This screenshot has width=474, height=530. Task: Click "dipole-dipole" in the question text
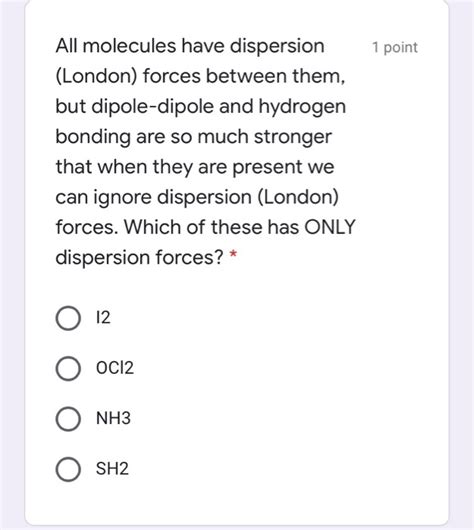point(152,107)
